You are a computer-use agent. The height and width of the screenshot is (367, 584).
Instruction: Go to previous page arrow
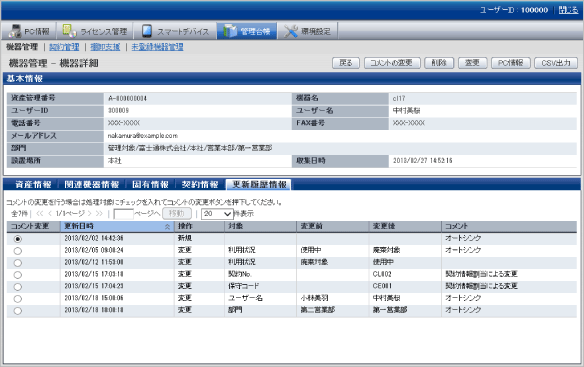pos(50,213)
